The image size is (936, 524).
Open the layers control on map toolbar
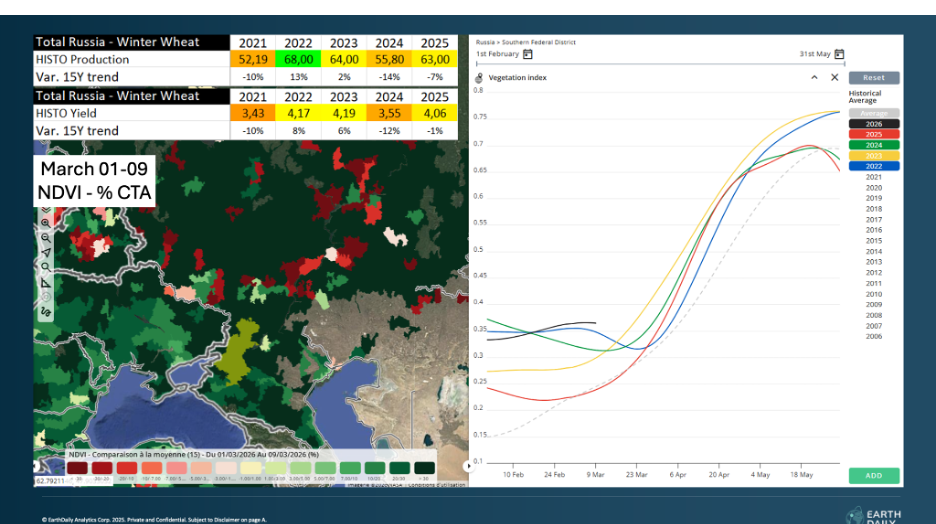coord(46,209)
